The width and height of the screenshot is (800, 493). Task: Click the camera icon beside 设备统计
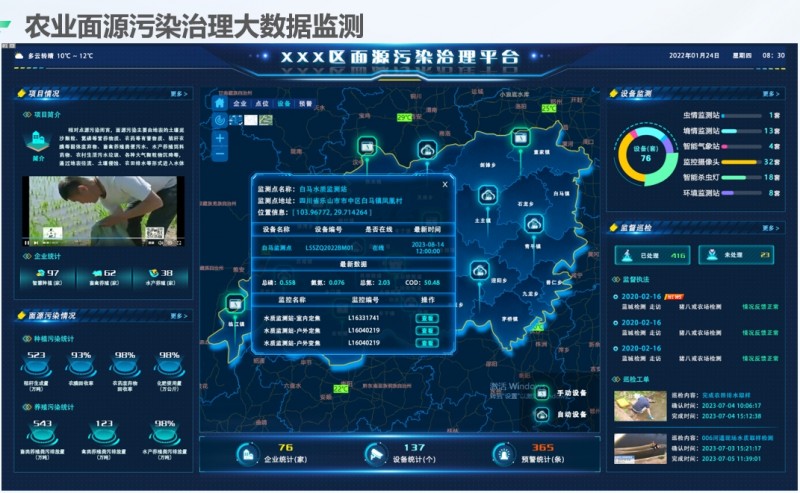[376, 453]
